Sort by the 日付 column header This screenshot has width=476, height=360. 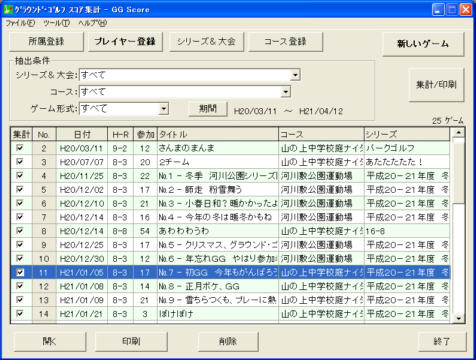(x=82, y=134)
